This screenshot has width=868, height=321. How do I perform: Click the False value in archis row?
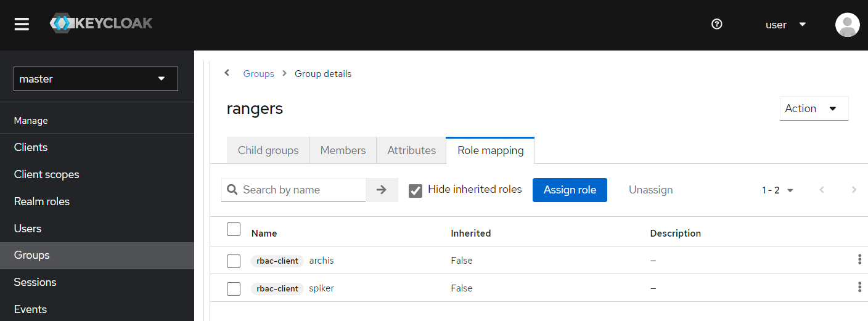click(461, 261)
